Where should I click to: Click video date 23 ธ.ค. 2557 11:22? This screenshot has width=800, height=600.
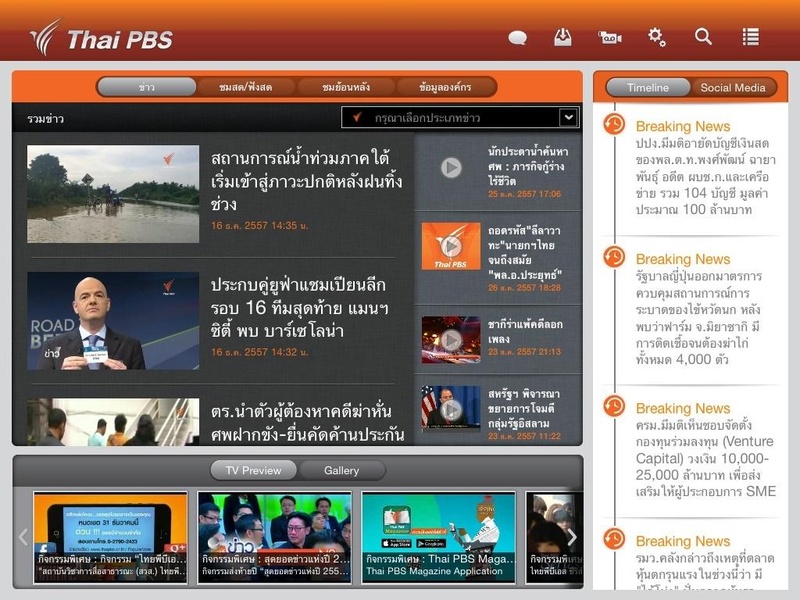524,436
